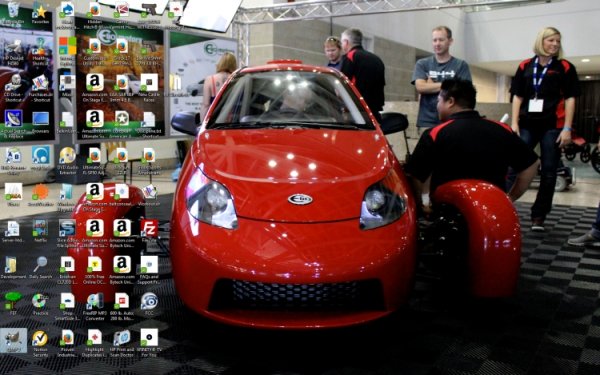
Task: Launch GIMP 2 from the desktop
Action: coord(13,341)
